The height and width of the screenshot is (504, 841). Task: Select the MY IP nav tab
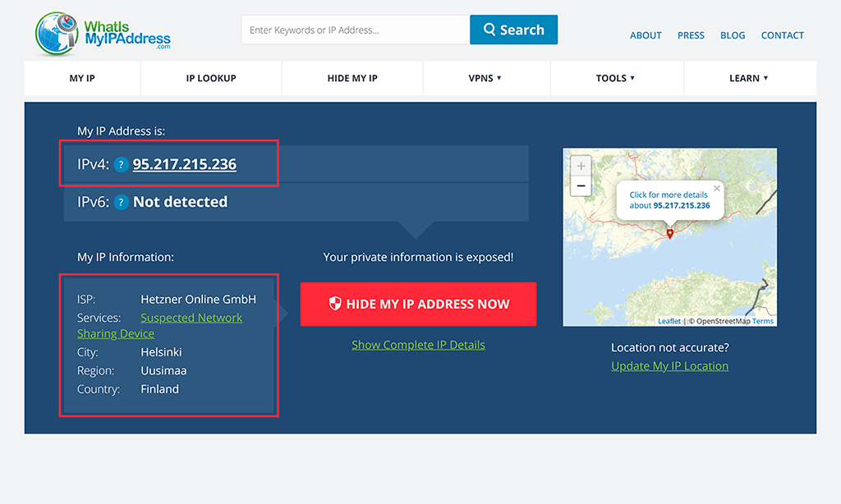click(82, 78)
